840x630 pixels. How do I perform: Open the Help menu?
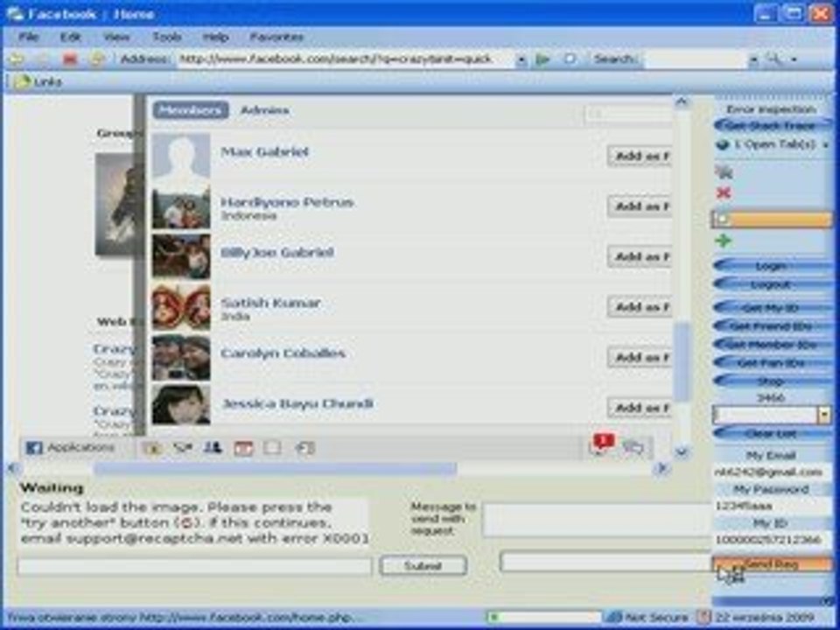point(215,37)
